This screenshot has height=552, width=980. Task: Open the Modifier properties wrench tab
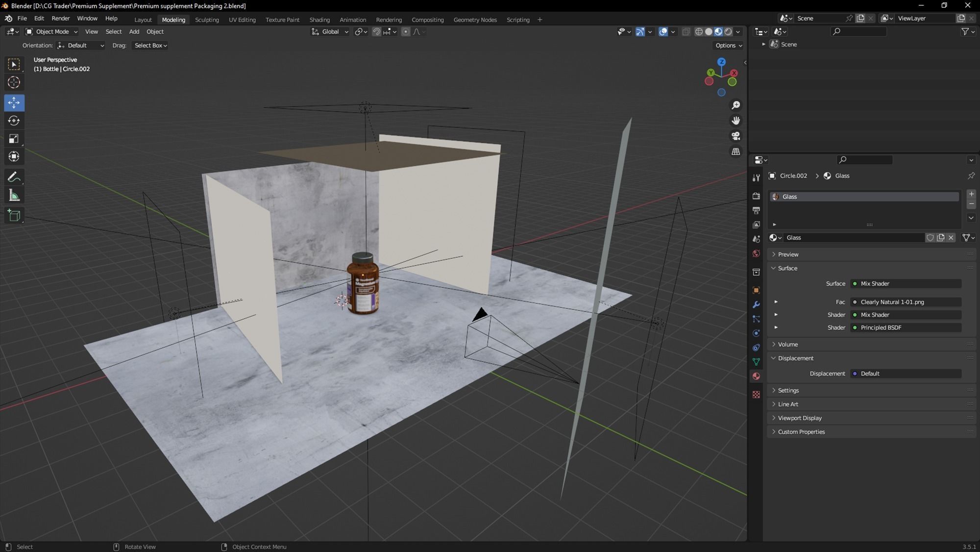(756, 304)
